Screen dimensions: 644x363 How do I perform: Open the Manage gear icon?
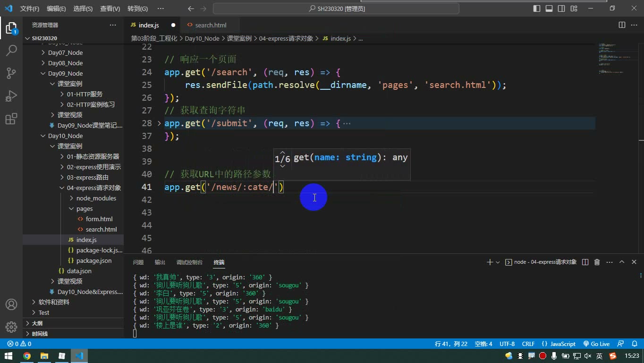coord(11,327)
